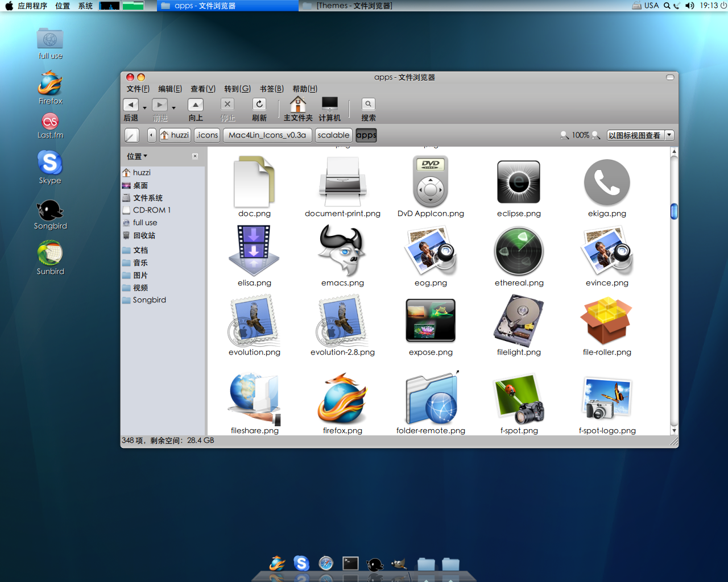Screen dimensions: 728x582
Task: Open 系统 menu in top panel
Action: pyautogui.click(x=85, y=6)
